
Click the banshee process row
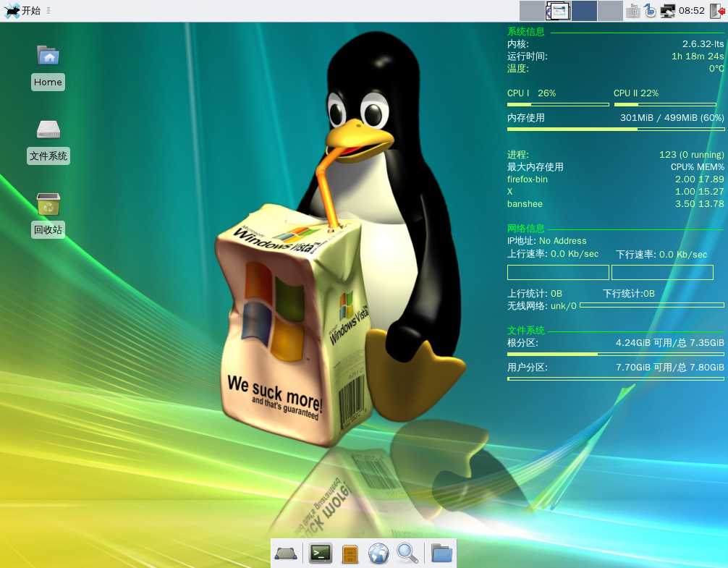pyautogui.click(x=616, y=204)
